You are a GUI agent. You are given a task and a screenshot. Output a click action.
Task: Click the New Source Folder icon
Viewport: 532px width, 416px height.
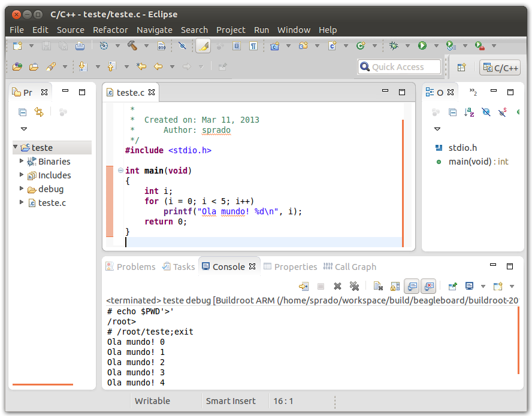(303, 45)
